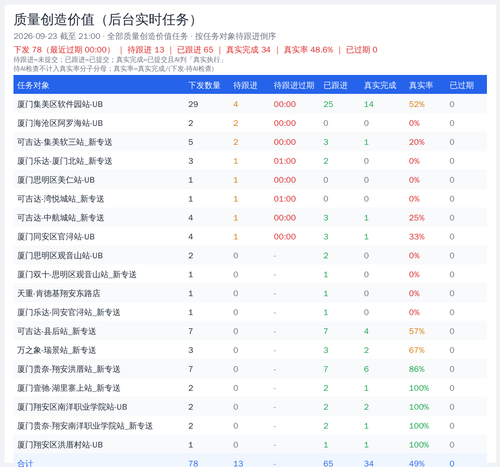Select row 厦门贵奈-翔安南洋职业学院站_新专送

click(x=250, y=426)
